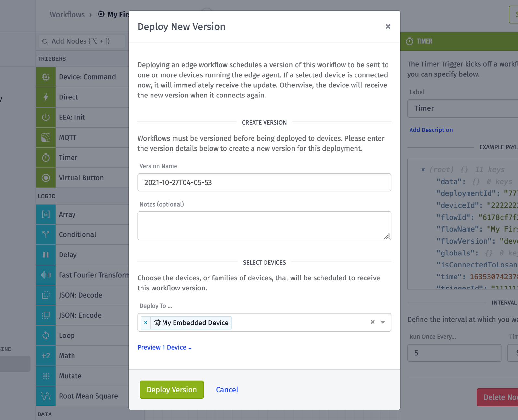Click the Delay pause icon
The image size is (518, 420).
(x=46, y=255)
